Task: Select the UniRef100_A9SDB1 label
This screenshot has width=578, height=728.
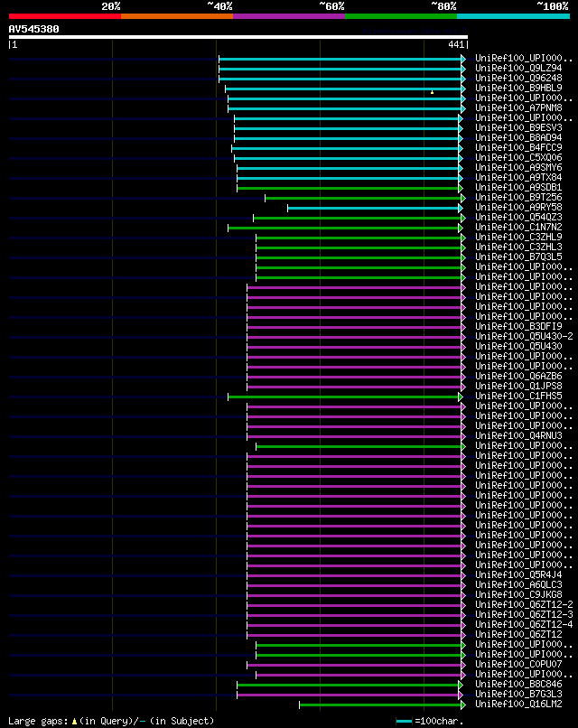Action: click(518, 187)
